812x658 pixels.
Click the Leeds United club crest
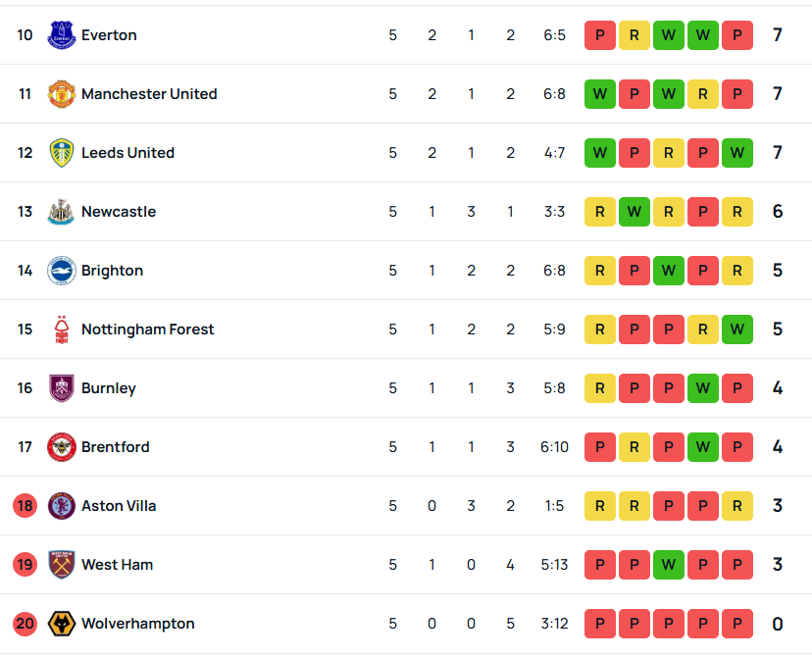coord(62,153)
